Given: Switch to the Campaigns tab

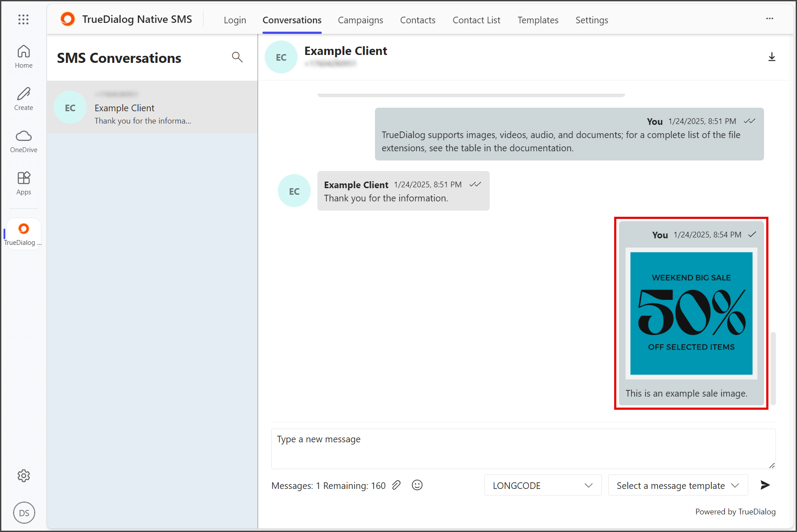Looking at the screenshot, I should pos(360,20).
